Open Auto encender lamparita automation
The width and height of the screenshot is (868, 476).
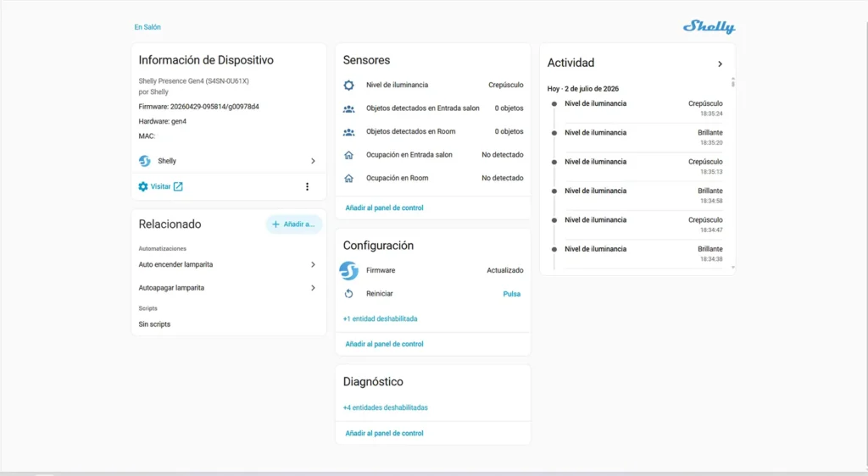[227, 265]
